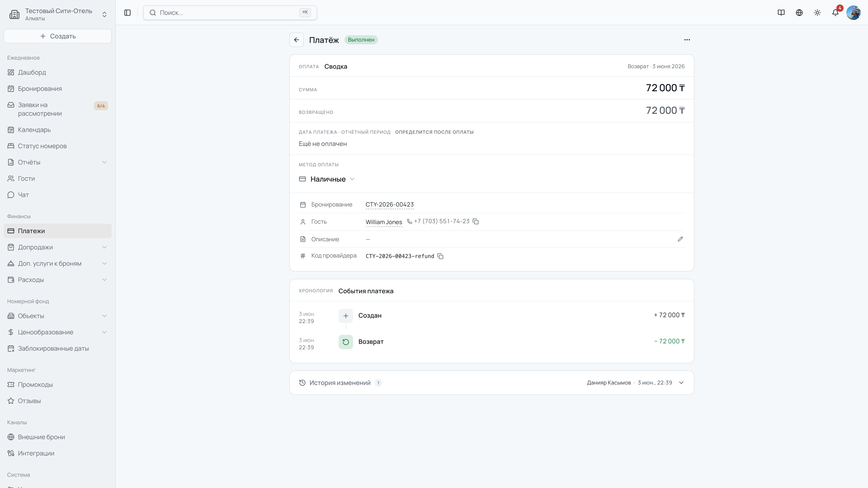Open Дашборд in the sidebar
Viewport: 868px width, 488px height.
58,72
